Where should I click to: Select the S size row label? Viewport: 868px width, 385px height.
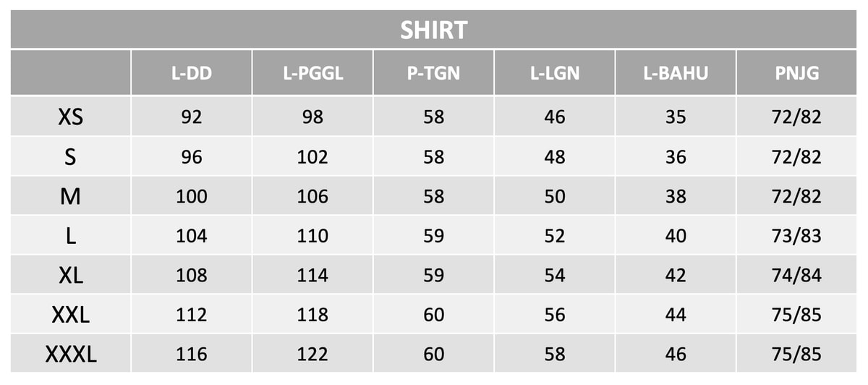click(x=70, y=156)
